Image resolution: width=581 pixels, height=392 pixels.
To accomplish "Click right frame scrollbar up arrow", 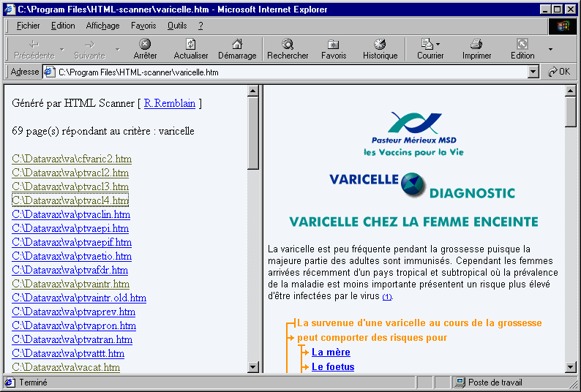I will click(x=570, y=91).
